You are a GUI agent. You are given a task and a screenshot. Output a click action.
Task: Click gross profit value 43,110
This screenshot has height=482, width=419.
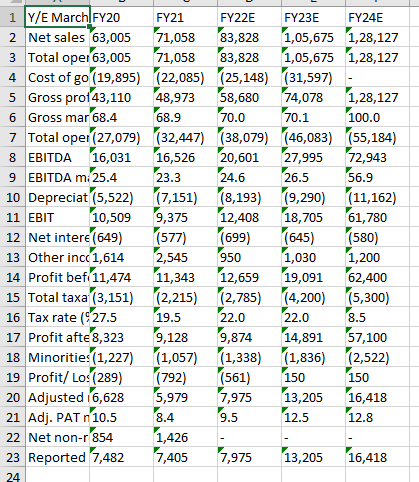tap(121, 97)
